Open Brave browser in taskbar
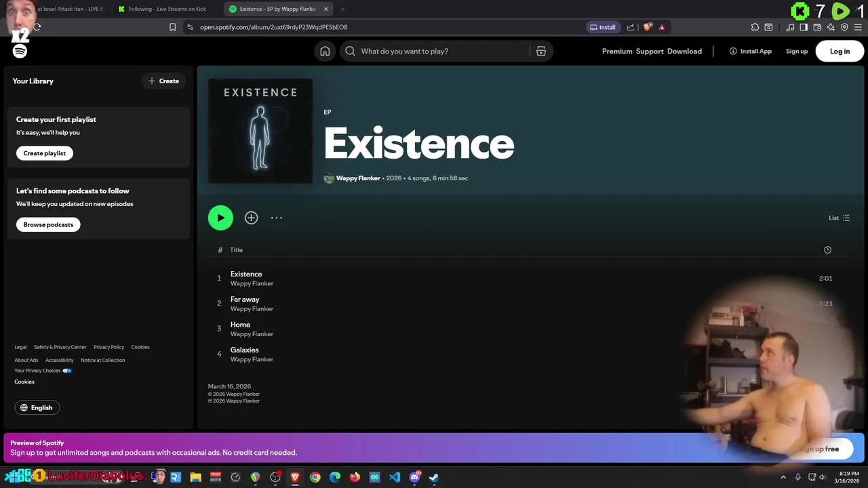 coord(295,477)
